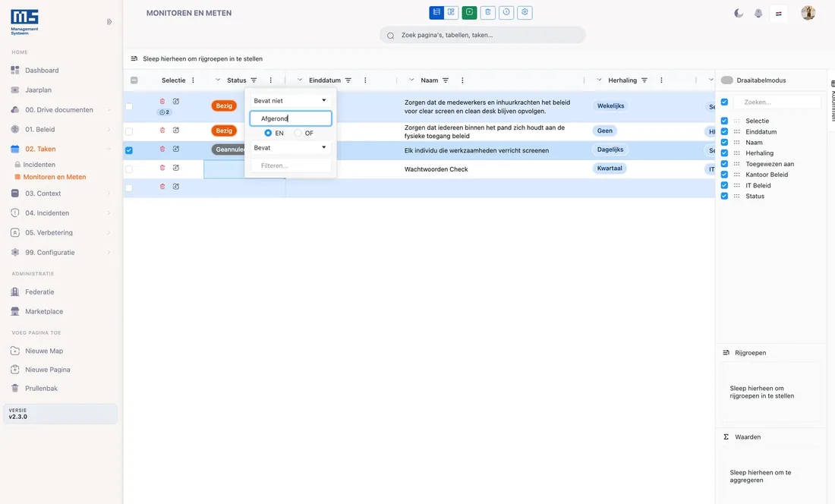Click the filter text field containing Afgerond
Screen dimensions: 835x504
291,118
